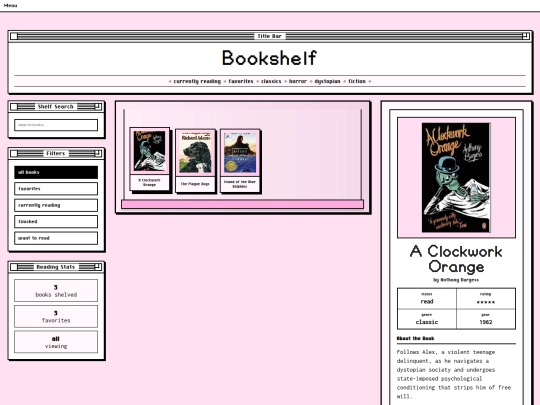Viewport: 540px width, 405px height.
Task: Click the Filters window close box
Action: pos(14,154)
